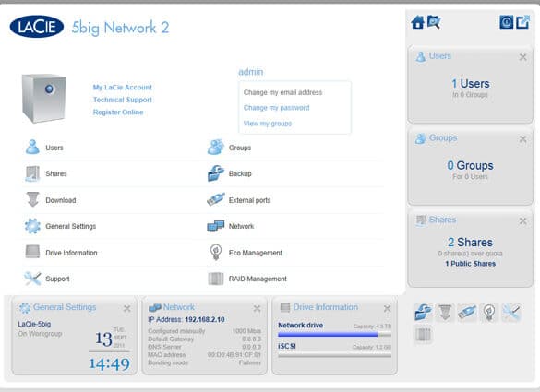Click the Network drive capacity bar
This screenshot has height=392, width=540.
click(x=334, y=334)
